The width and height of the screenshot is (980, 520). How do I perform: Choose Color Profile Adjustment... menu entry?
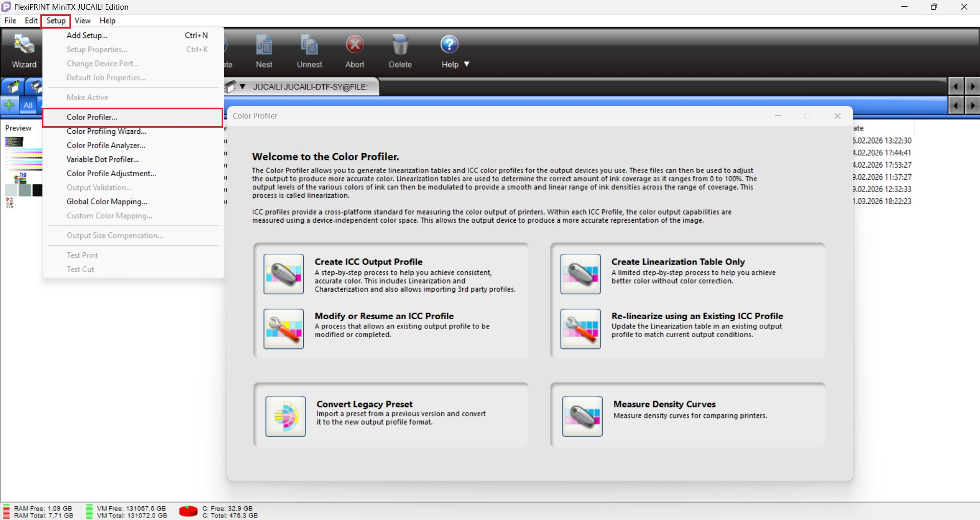coord(134,174)
